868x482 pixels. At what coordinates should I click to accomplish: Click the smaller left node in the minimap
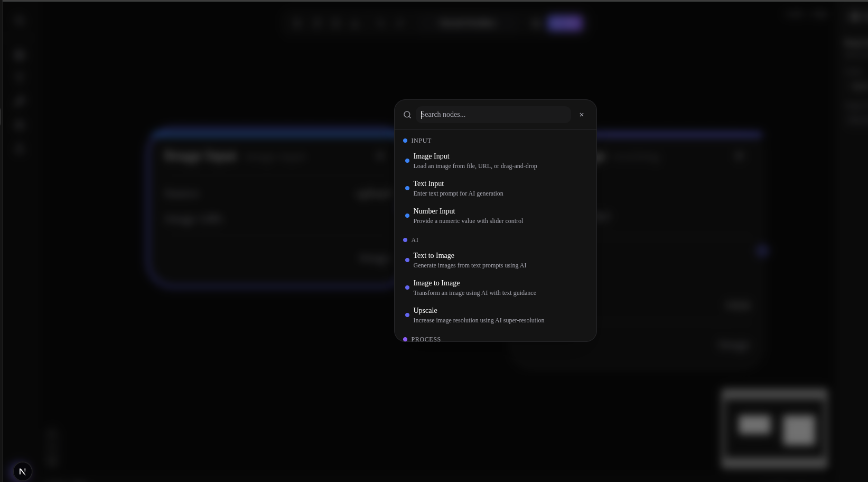click(754, 424)
